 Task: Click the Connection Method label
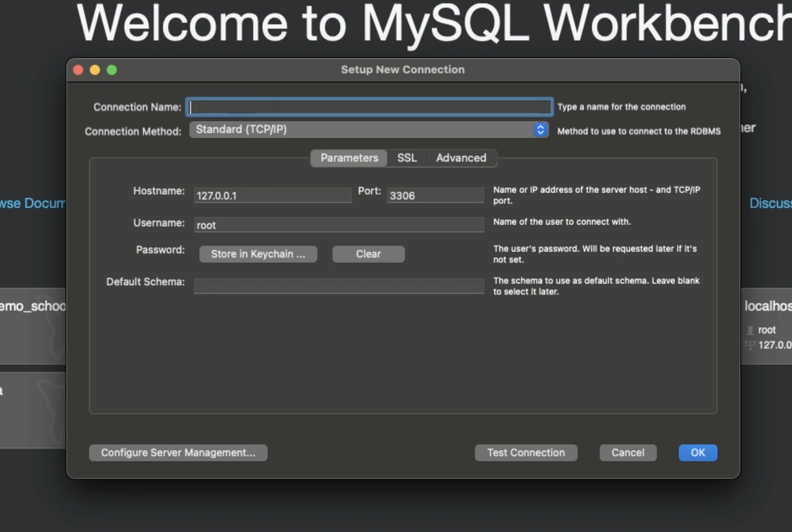[x=133, y=131]
